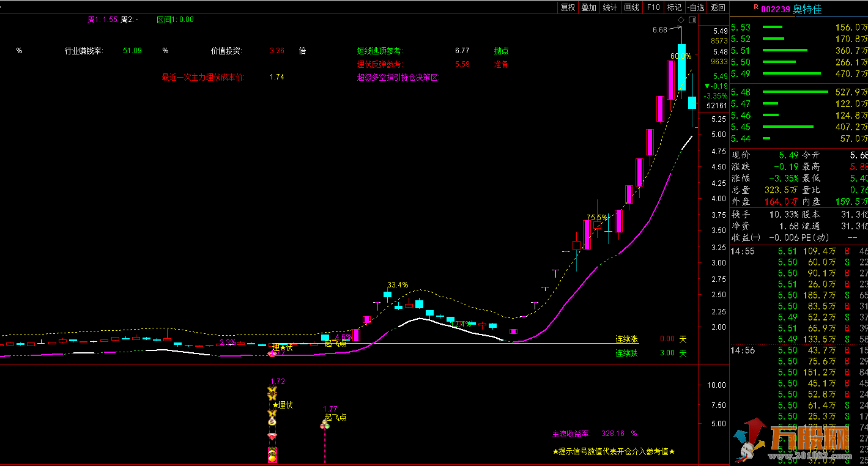This screenshot has height=466, width=868.
Task: Click the 准备 ready signal label
Action: [x=501, y=64]
